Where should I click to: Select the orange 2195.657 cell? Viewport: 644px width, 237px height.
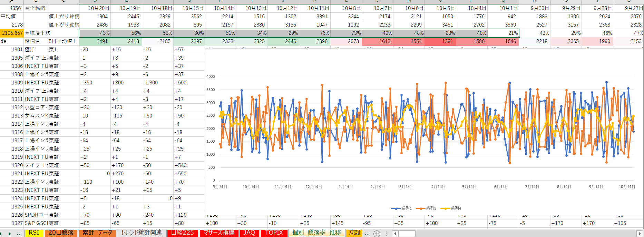(12, 33)
